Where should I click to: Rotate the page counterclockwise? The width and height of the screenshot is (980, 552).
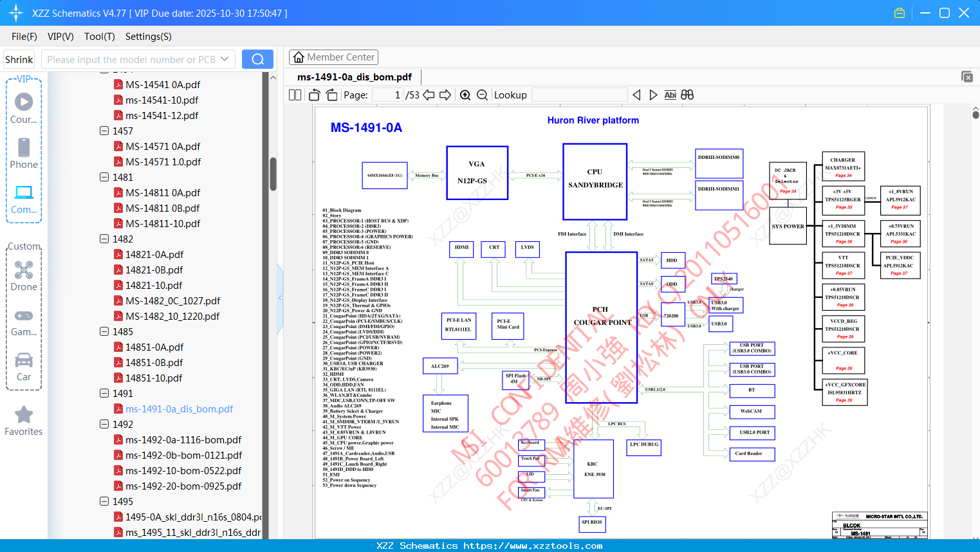point(315,95)
